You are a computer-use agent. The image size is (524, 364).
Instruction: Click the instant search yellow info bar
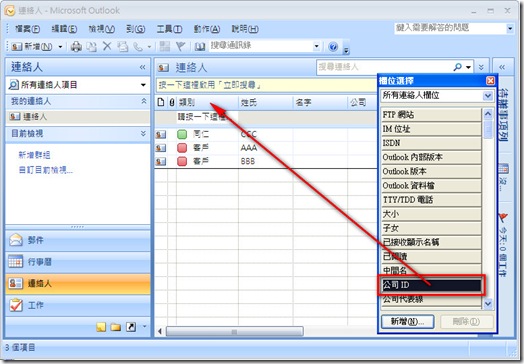pyautogui.click(x=267, y=85)
